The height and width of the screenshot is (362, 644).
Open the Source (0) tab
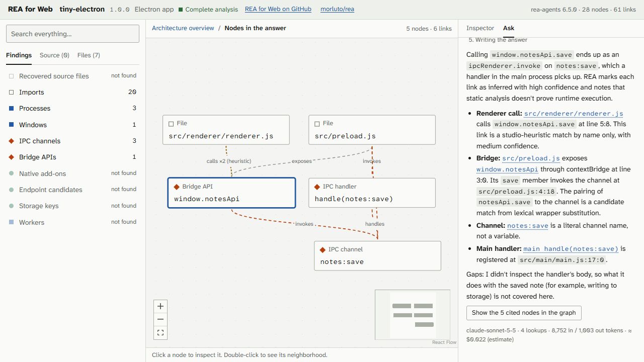(x=54, y=55)
